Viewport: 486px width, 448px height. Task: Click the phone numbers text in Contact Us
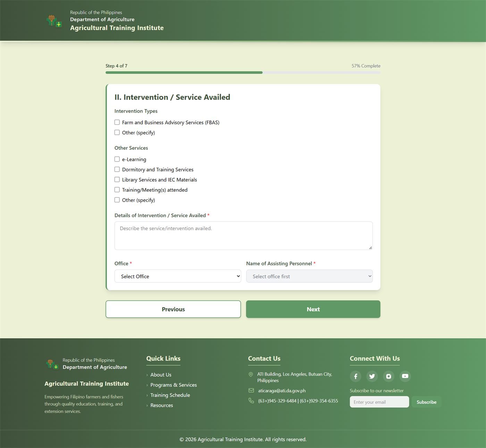298,401
